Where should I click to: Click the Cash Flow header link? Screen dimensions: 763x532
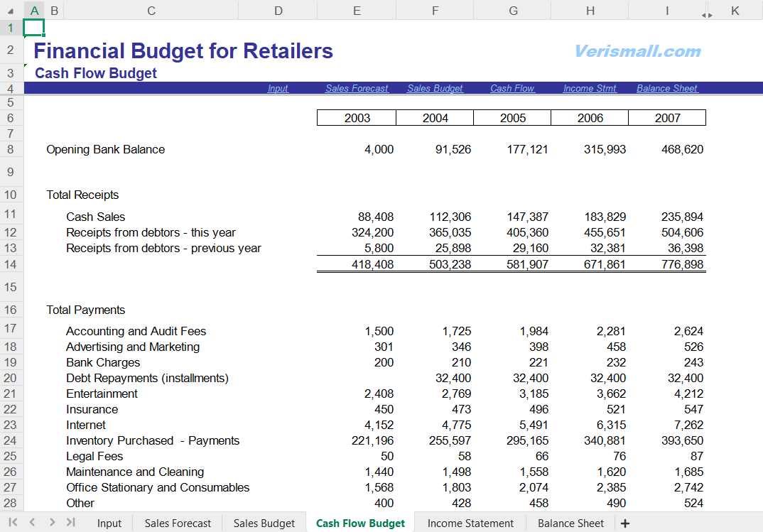point(512,89)
